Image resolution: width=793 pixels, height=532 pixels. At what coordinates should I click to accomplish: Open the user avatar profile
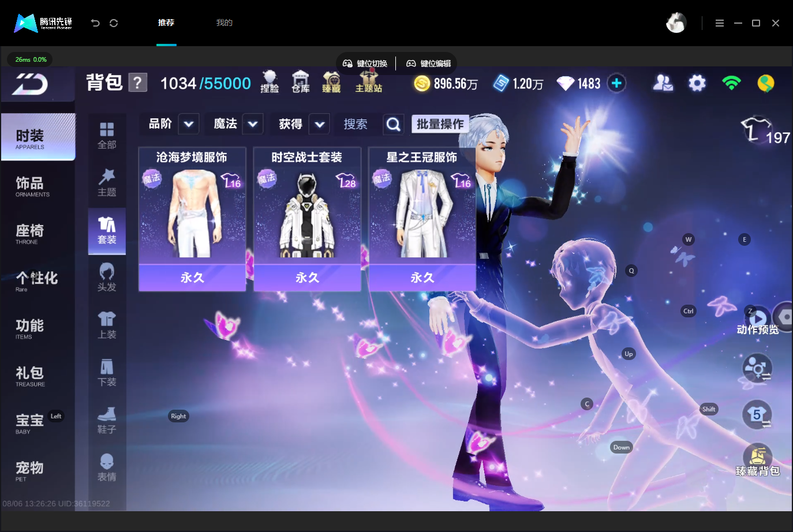tap(676, 23)
